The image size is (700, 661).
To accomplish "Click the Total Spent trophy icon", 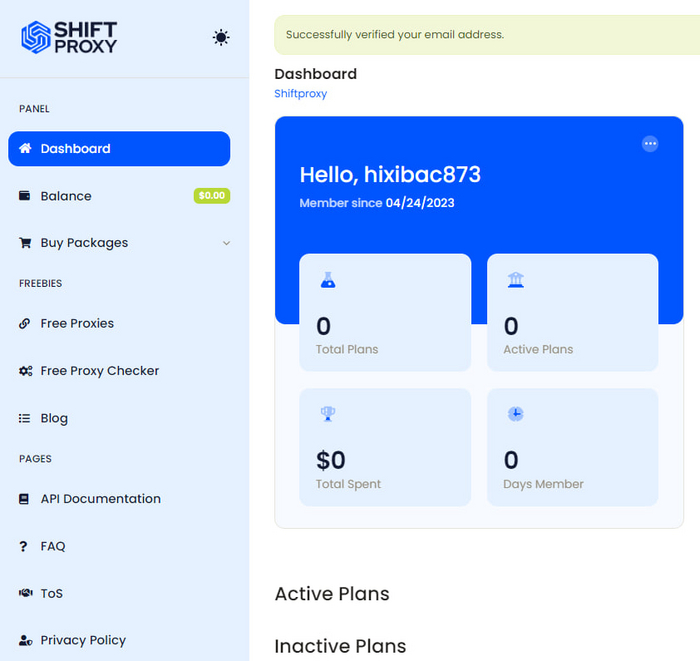I will tap(327, 414).
